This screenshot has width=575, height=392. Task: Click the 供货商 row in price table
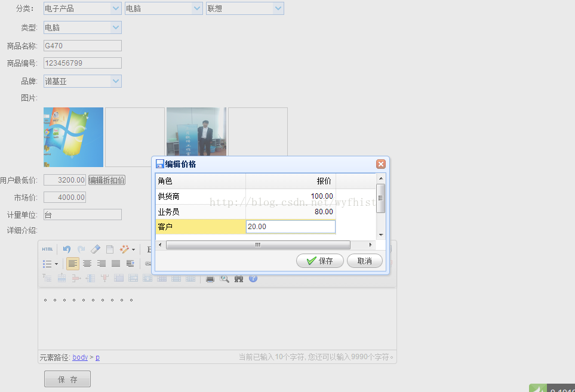click(x=245, y=196)
